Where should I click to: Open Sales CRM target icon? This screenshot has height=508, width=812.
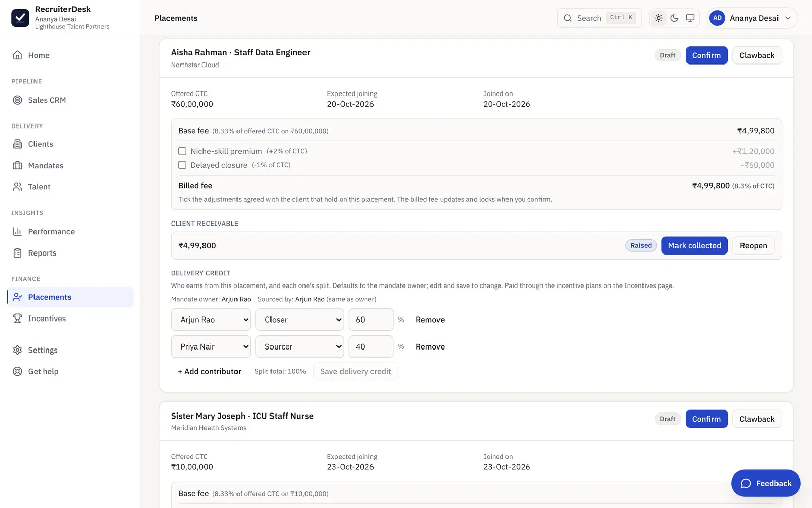pyautogui.click(x=17, y=100)
